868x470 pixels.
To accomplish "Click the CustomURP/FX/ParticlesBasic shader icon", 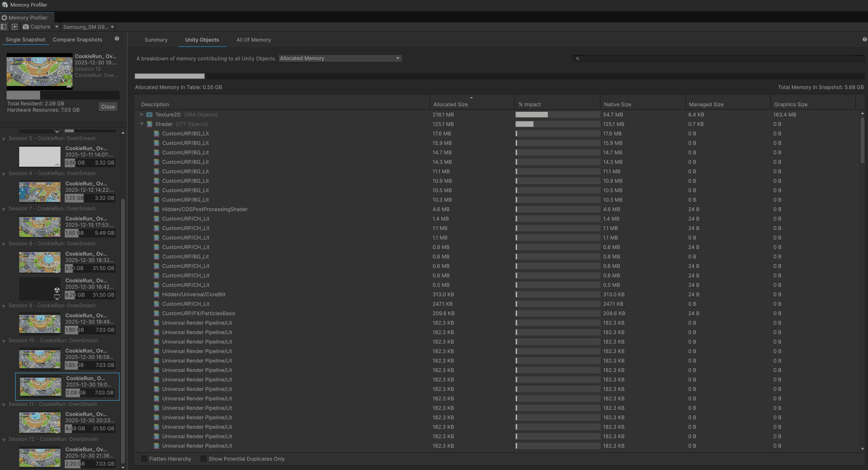I will (x=156, y=313).
